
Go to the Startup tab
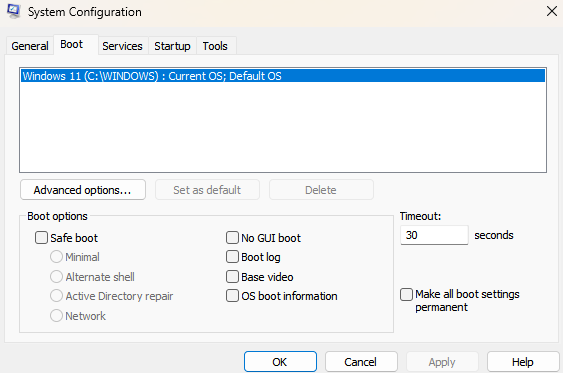[x=172, y=46]
